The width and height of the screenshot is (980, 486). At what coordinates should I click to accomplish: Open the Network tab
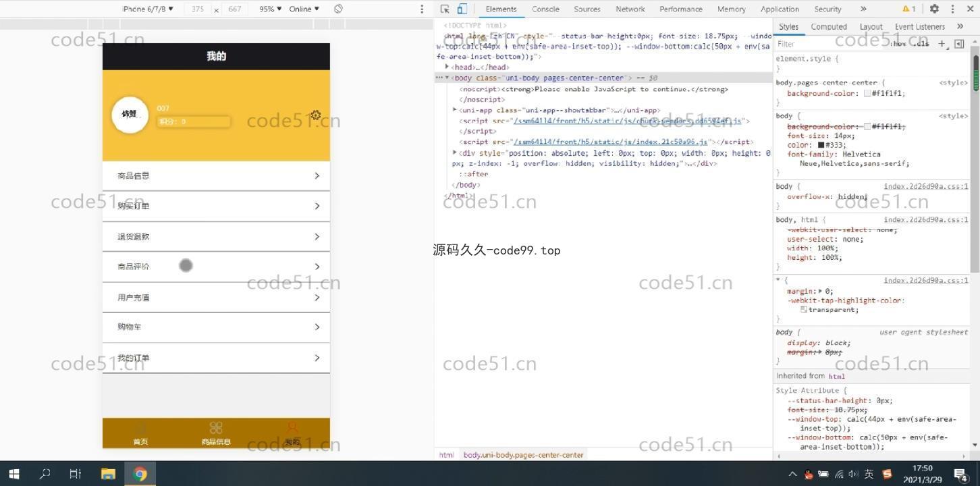tap(630, 9)
